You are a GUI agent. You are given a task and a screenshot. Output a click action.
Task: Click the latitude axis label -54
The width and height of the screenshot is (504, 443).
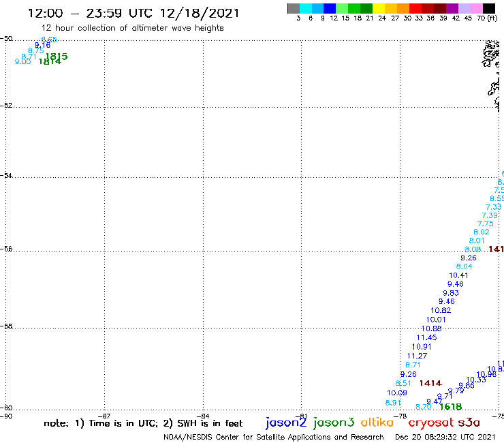click(6, 175)
